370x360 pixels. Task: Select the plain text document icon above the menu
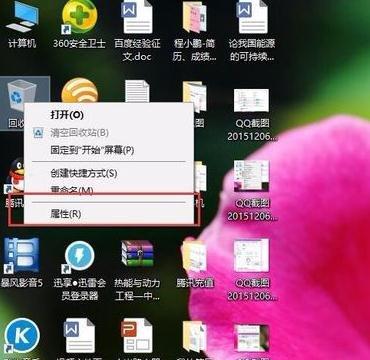click(137, 91)
